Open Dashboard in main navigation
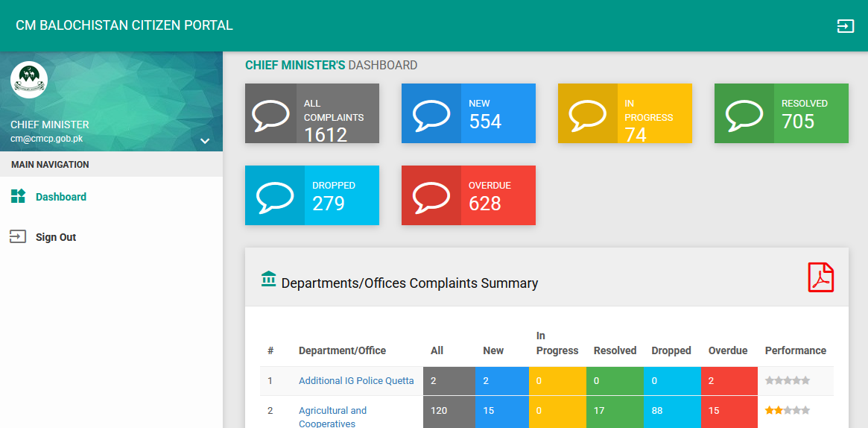 pyautogui.click(x=60, y=197)
